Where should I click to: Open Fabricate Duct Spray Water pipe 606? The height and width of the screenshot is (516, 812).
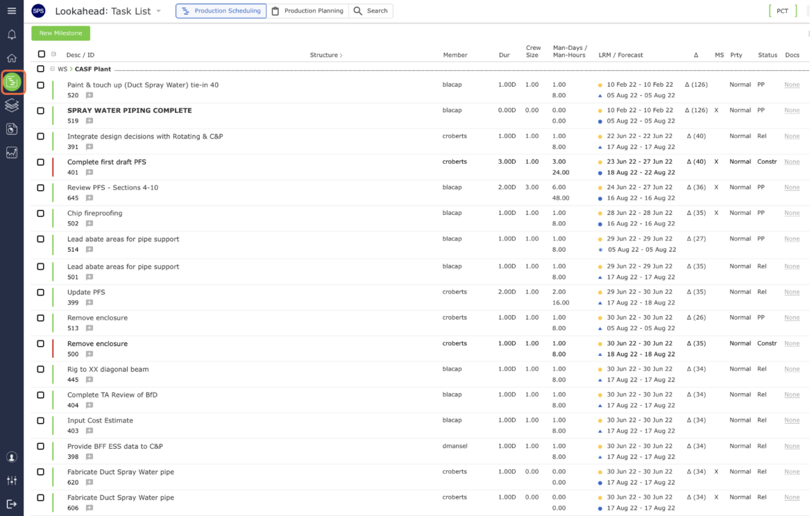pyautogui.click(x=121, y=498)
